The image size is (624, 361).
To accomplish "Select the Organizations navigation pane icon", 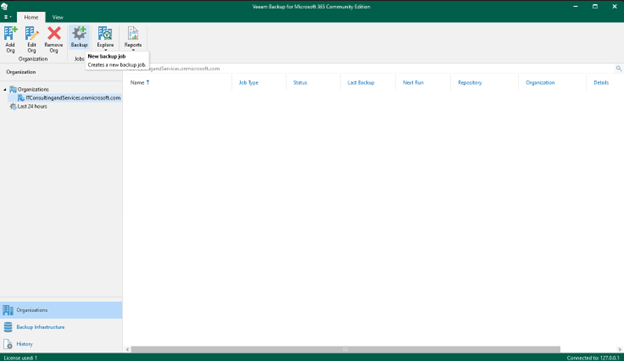I will coord(8,310).
